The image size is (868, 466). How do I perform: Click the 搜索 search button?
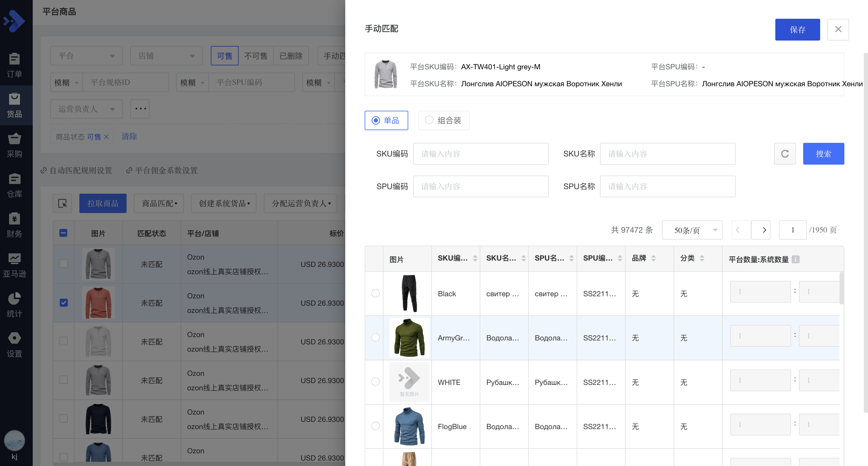click(x=823, y=153)
